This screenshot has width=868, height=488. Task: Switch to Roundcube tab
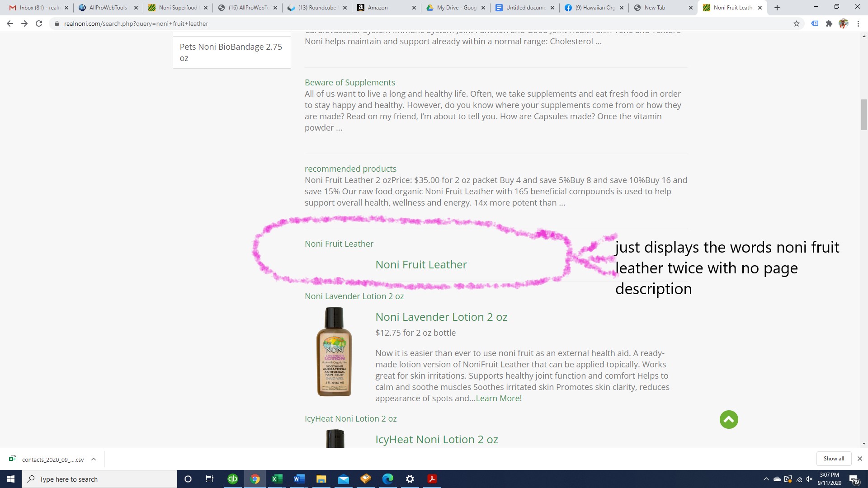(317, 8)
